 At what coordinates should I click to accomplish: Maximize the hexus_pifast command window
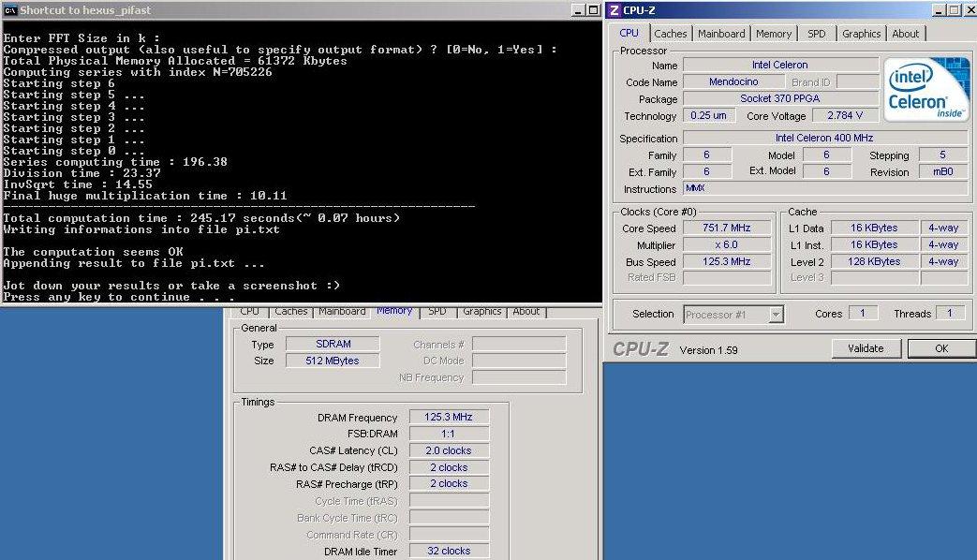tap(593, 10)
